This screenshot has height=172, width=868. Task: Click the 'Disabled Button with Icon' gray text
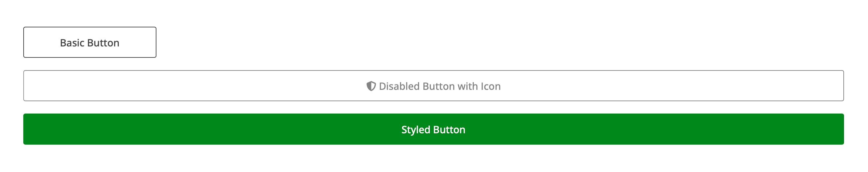click(x=440, y=86)
